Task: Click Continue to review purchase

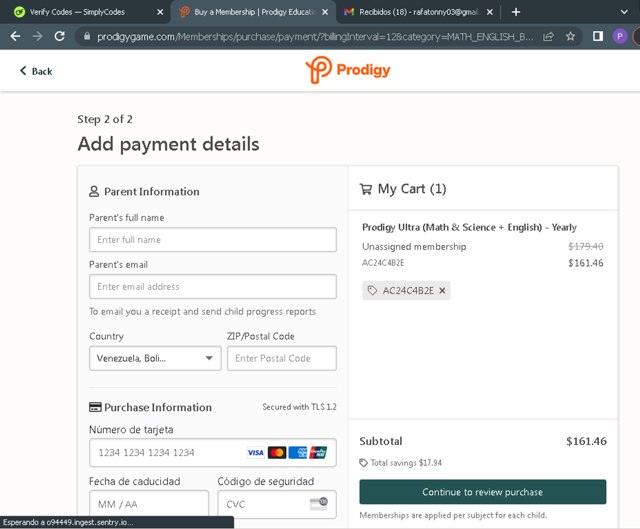Action: (482, 492)
